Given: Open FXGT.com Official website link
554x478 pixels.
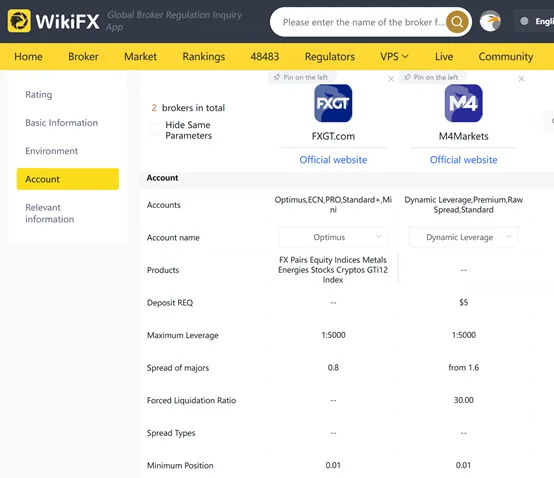Looking at the screenshot, I should (x=333, y=160).
